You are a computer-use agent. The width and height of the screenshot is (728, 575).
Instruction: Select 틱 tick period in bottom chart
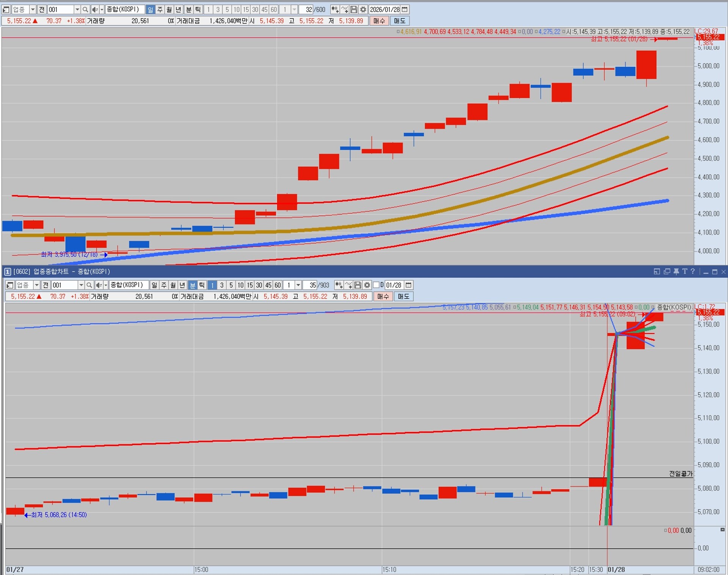(x=202, y=285)
